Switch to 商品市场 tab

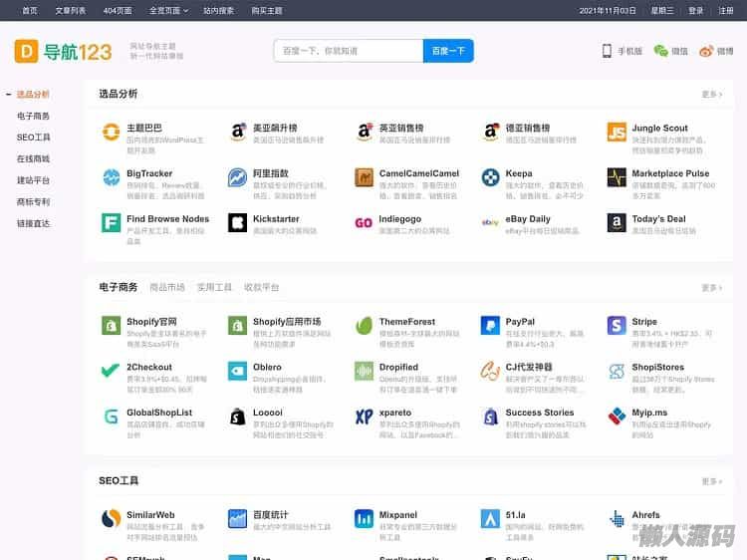tap(167, 287)
